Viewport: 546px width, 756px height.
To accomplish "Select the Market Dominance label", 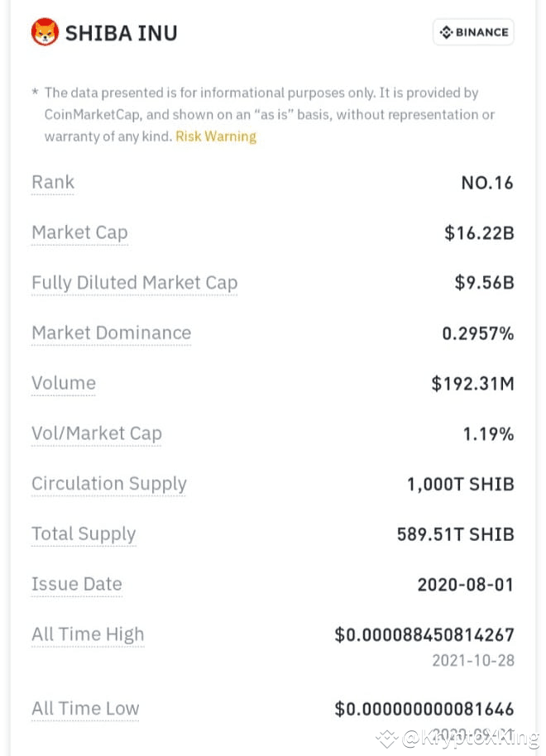I will click(x=112, y=333).
